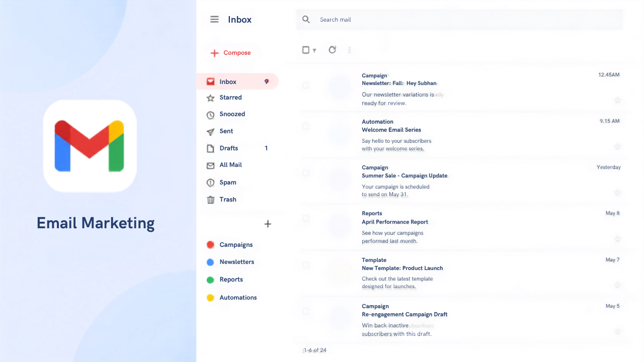644x362 pixels.
Task: Tick the New Template: Product Launch checkbox
Action: [x=305, y=265]
